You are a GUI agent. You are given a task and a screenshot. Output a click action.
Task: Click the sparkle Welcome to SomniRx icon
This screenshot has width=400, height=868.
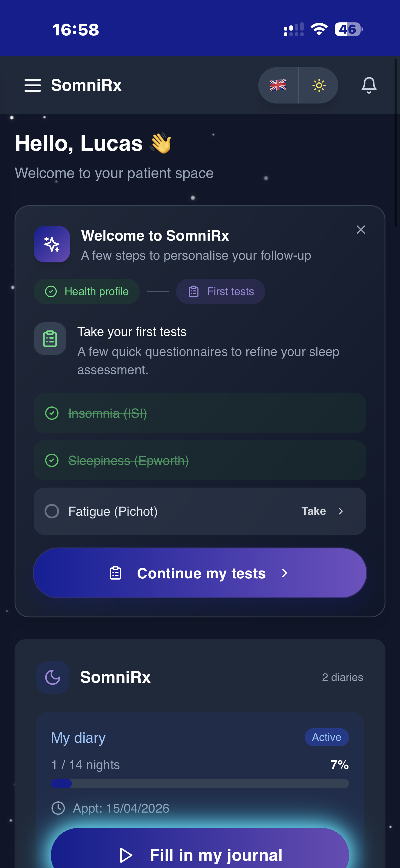52,244
